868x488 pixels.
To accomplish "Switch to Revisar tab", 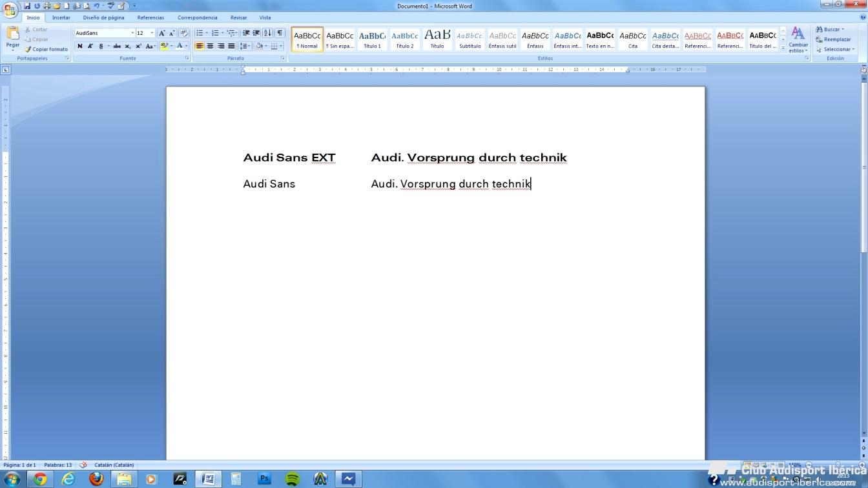I will (238, 17).
